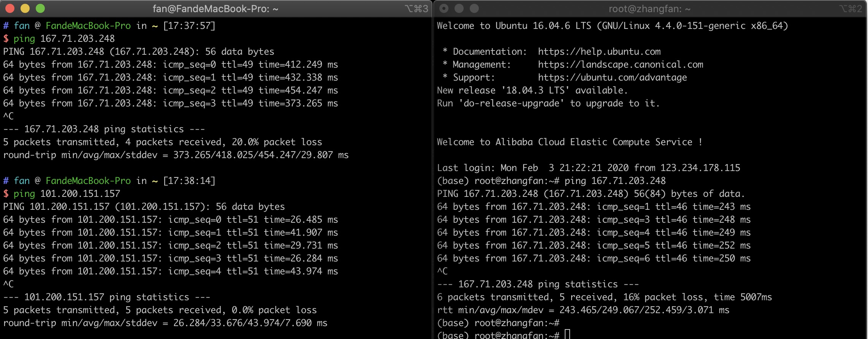Click the root@zhangfan window title
This screenshot has height=339, width=868.
click(x=649, y=9)
